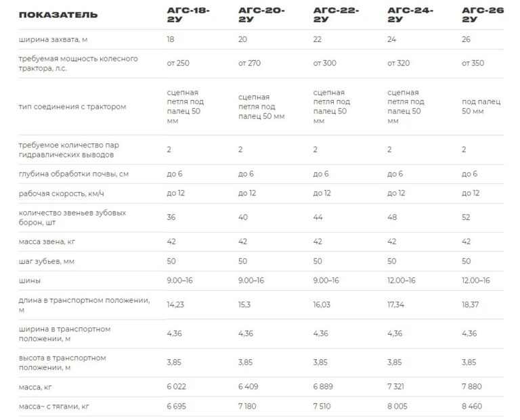This screenshot has height=420, width=520.
Task: Click the 'от 250' tractor power cell
Action: click(178, 64)
